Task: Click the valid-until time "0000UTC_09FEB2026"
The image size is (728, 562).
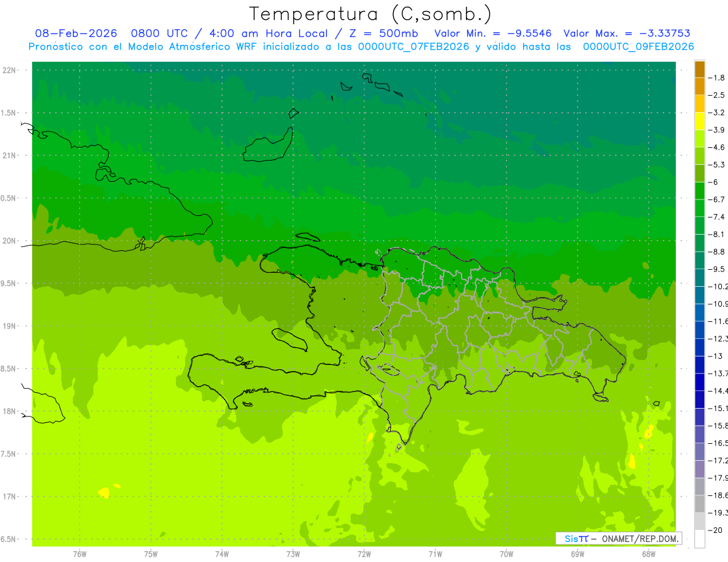Action: coord(638,47)
